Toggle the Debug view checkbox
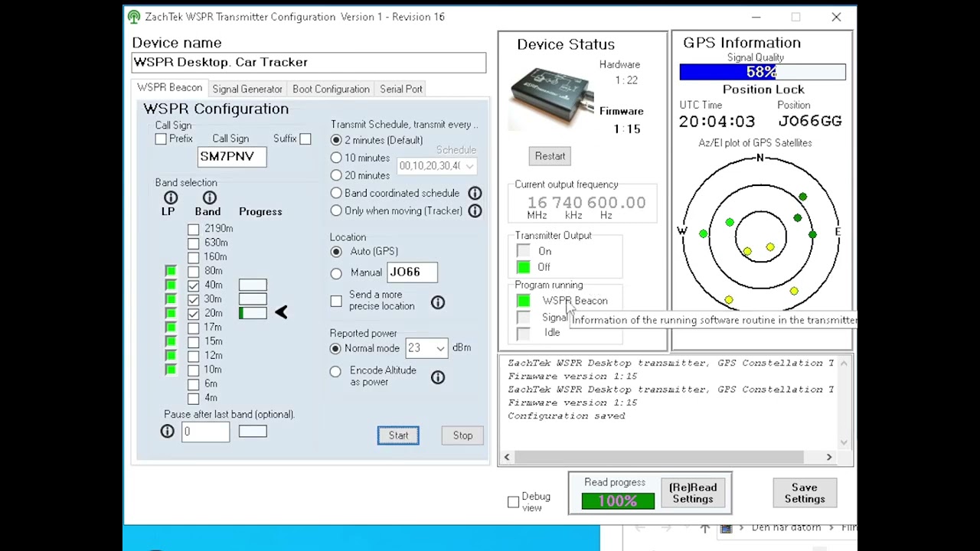This screenshot has height=551, width=980. pos(514,502)
